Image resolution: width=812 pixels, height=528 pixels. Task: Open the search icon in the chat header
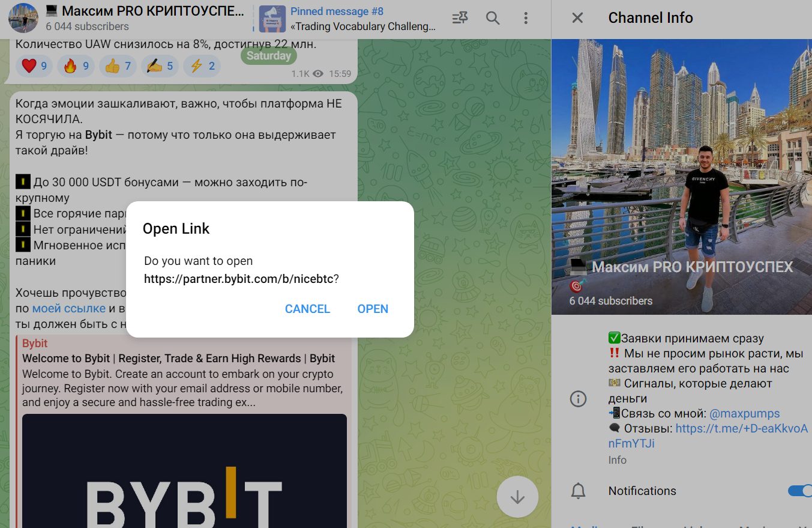pos(493,18)
